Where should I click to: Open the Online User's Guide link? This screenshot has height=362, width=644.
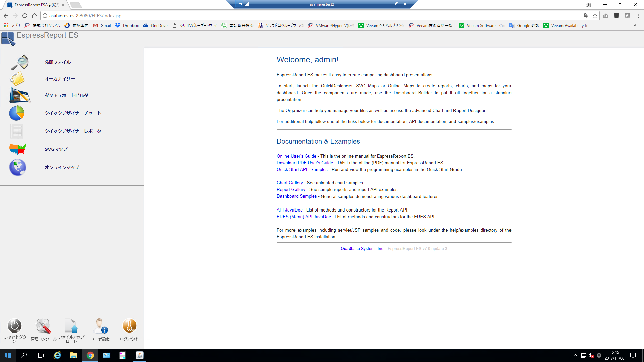tap(297, 156)
